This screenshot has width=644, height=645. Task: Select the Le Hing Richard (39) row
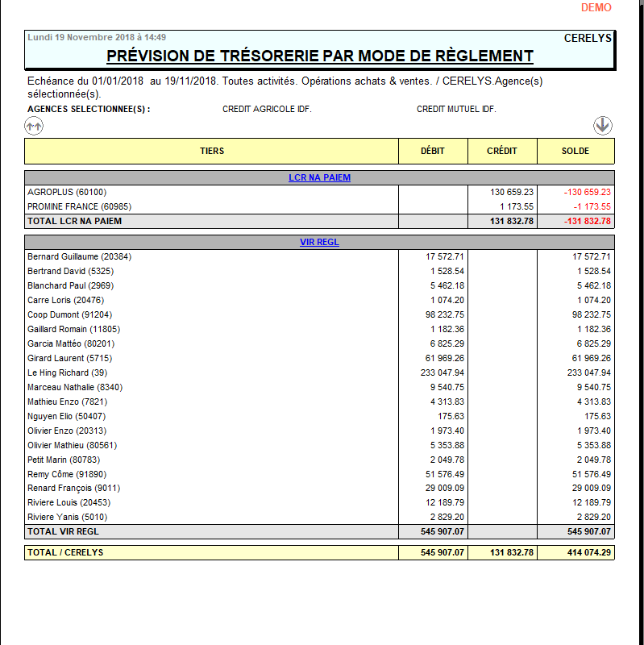coord(69,372)
